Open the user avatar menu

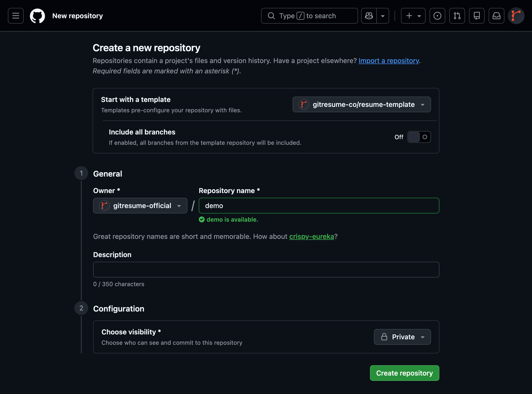pos(516,16)
